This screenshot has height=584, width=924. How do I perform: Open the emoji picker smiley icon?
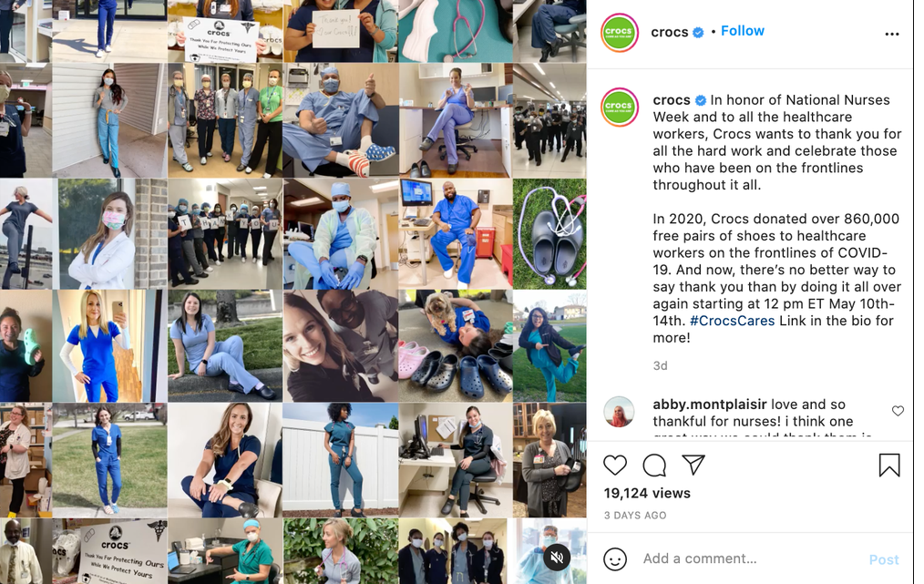click(x=614, y=558)
